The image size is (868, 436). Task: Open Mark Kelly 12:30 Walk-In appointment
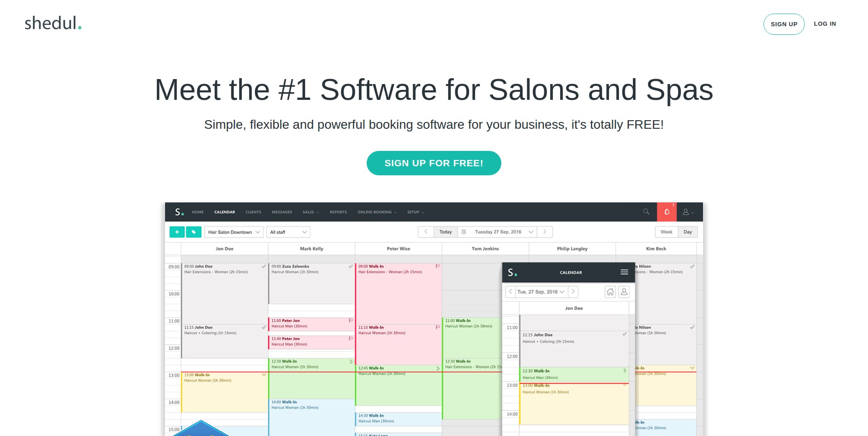(x=311, y=378)
